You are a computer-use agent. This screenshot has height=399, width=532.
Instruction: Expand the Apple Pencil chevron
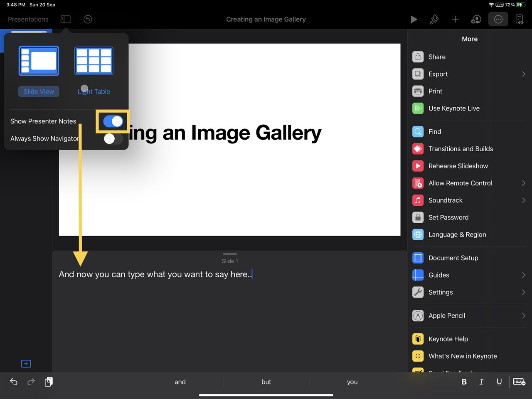coord(523,316)
